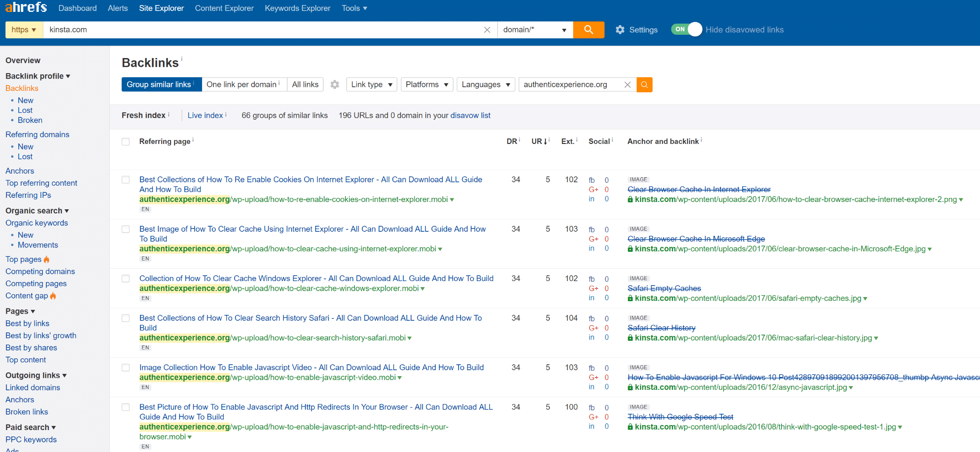
Task: Check the first backlink row checkbox
Action: (125, 180)
